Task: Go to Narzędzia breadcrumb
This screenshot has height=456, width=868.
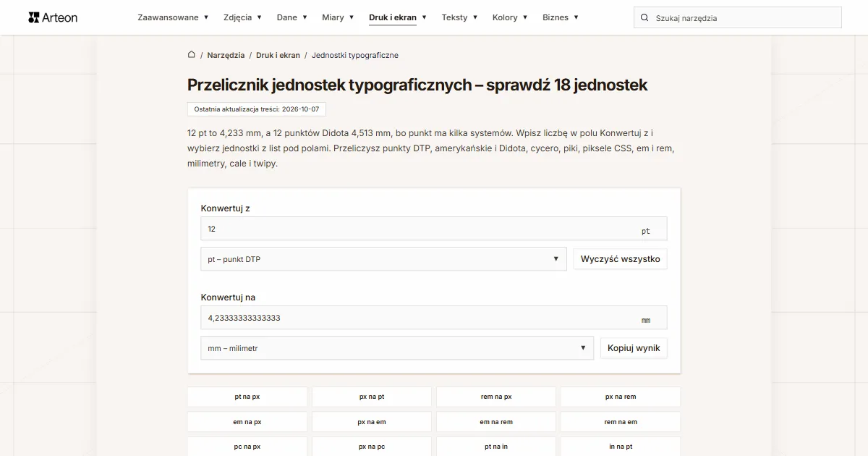Action: (x=226, y=55)
